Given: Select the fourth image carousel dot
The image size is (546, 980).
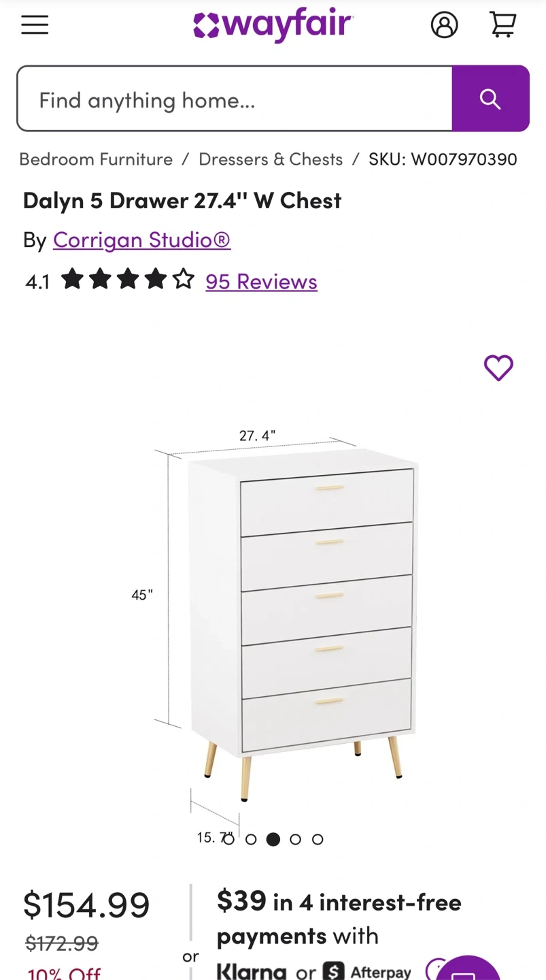Looking at the screenshot, I should tap(295, 839).
